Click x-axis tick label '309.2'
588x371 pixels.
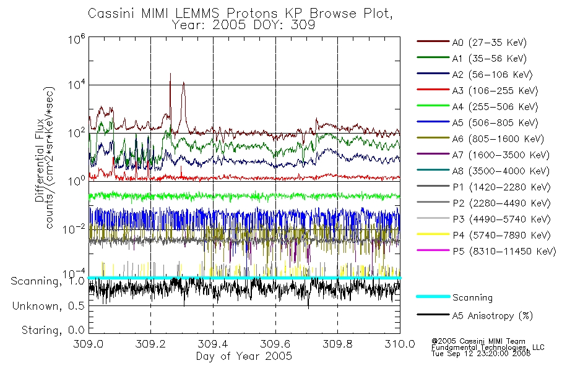[150, 344]
